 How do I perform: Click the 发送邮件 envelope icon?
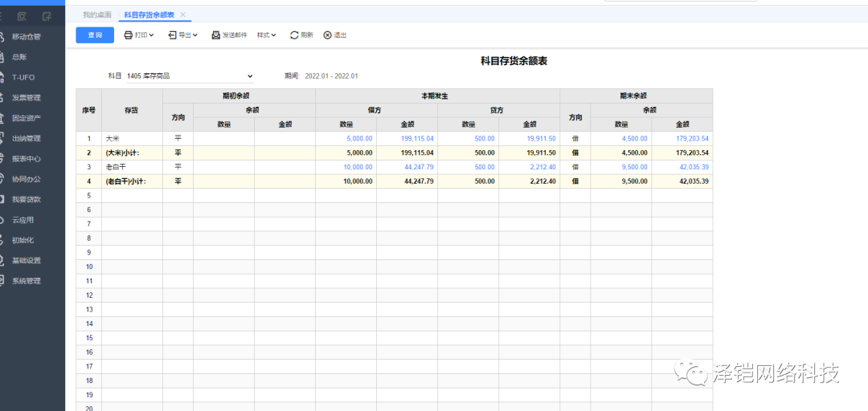(x=215, y=35)
